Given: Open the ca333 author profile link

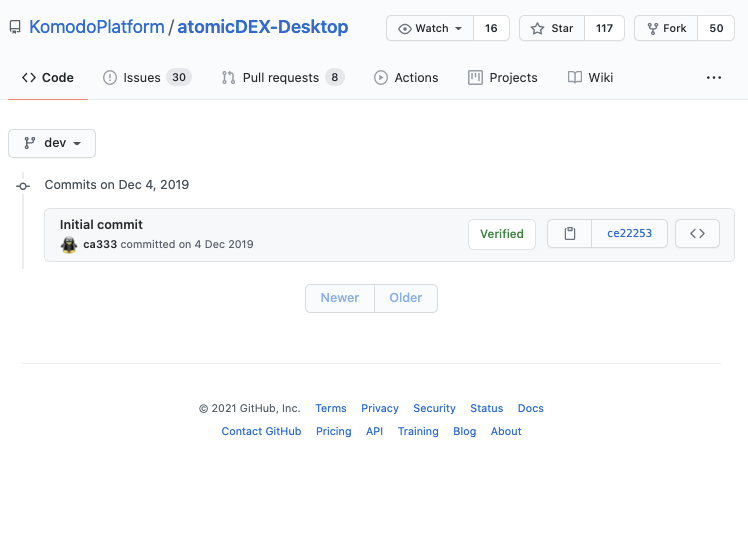Looking at the screenshot, I should 100,244.
